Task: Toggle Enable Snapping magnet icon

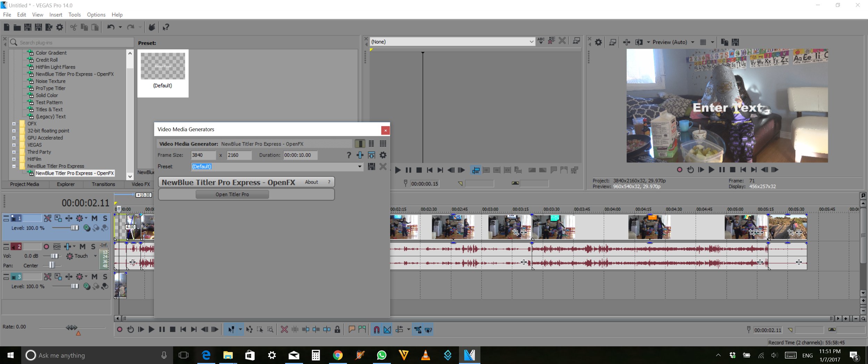Action: pyautogui.click(x=376, y=330)
